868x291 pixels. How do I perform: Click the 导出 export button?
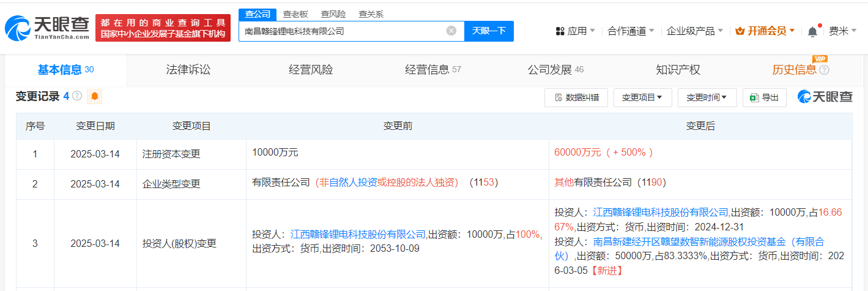[764, 97]
